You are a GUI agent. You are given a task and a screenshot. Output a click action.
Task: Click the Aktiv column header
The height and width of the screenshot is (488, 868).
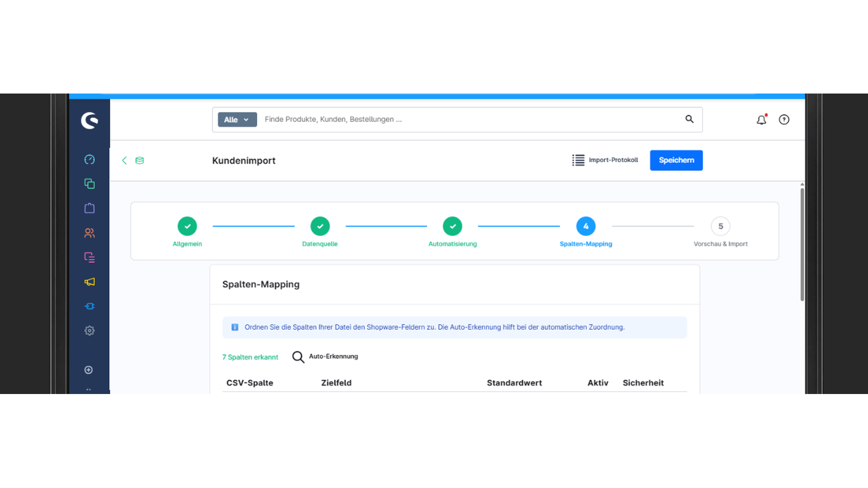coord(598,383)
